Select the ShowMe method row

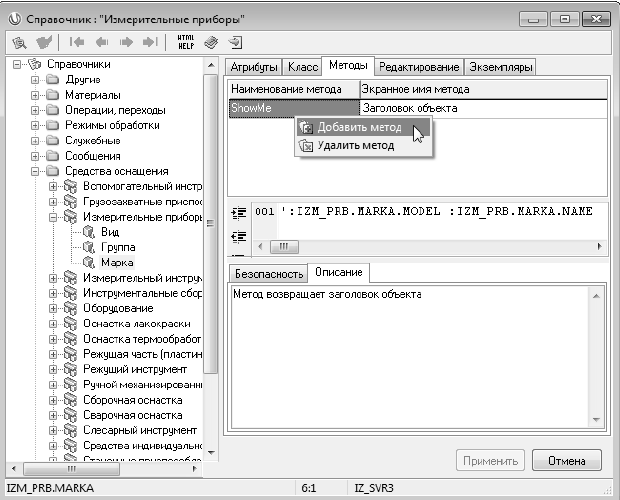click(x=292, y=107)
